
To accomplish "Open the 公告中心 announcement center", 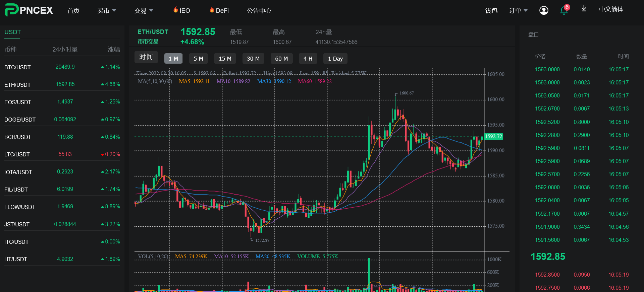I will pos(259,11).
